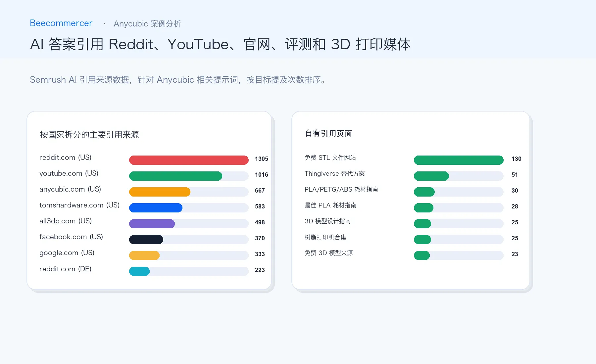Click the orange bar for anycubic.com (US)

click(x=160, y=192)
